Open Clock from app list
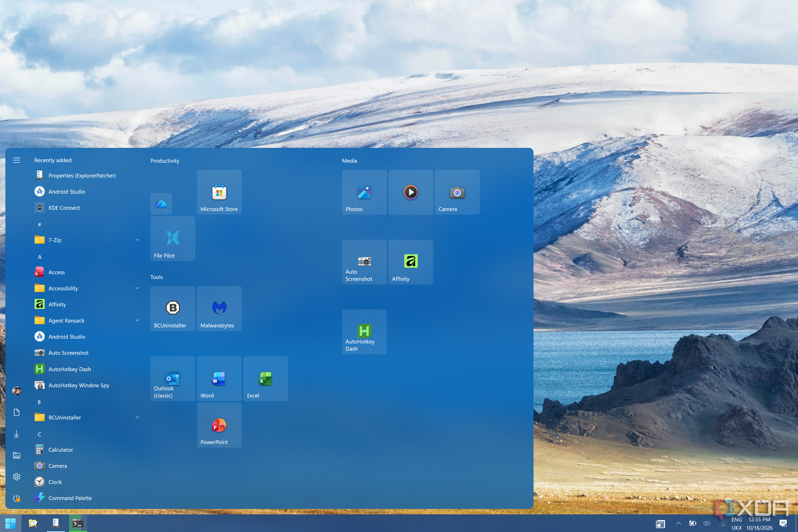This screenshot has height=532, width=798. pyautogui.click(x=87, y=482)
